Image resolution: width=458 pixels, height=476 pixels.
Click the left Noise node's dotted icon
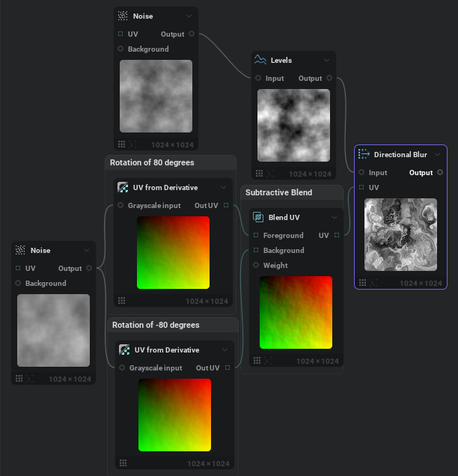point(20,250)
